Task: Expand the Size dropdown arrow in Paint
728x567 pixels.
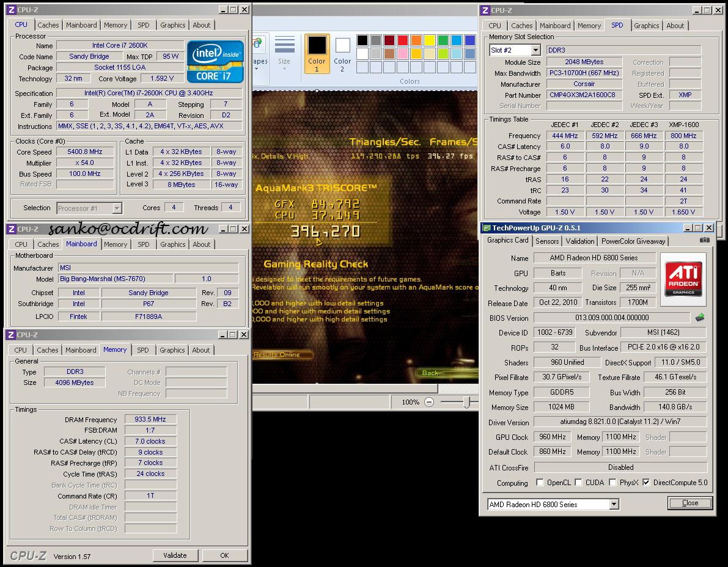Action: [284, 68]
